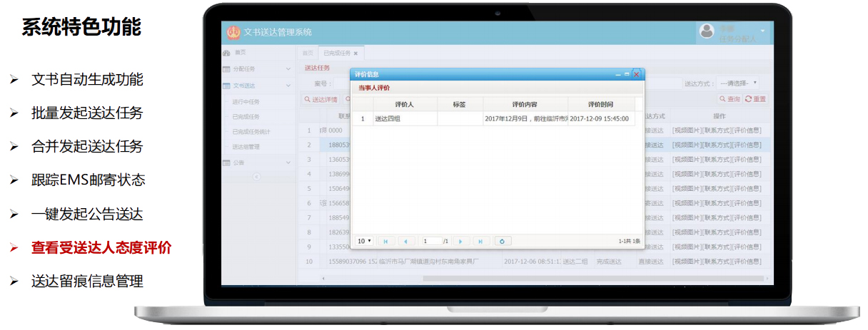The width and height of the screenshot is (868, 330).
Task: Click 评价信息 link in row 15589037096
Action: pyautogui.click(x=747, y=262)
